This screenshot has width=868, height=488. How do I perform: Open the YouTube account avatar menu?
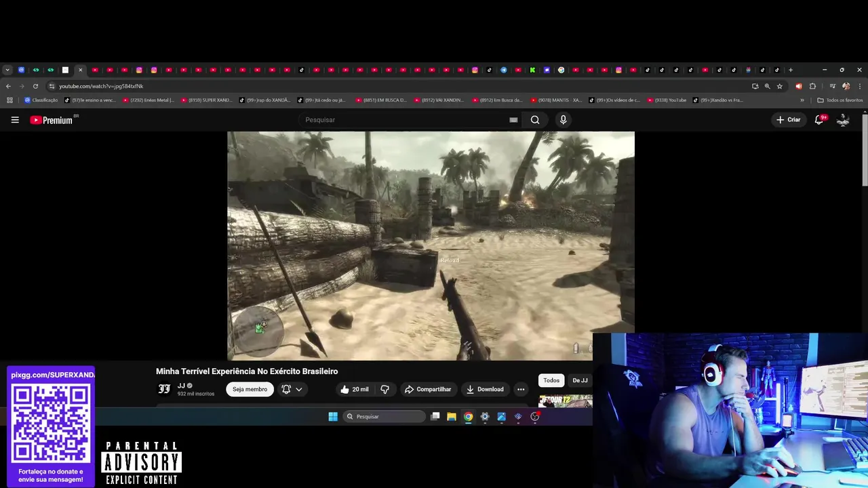pos(843,120)
